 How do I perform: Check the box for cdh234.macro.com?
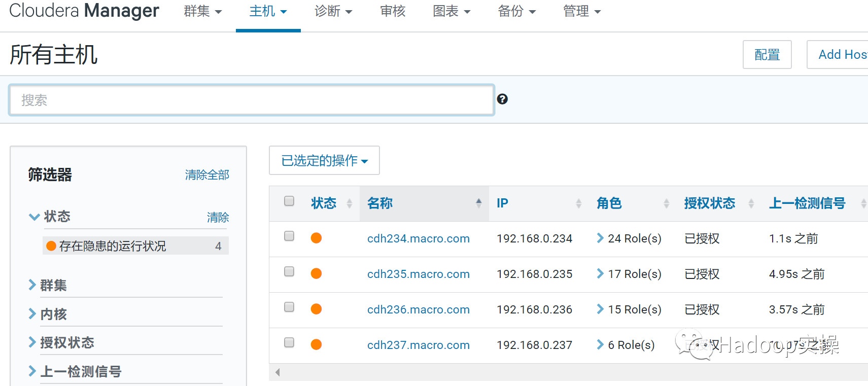289,236
